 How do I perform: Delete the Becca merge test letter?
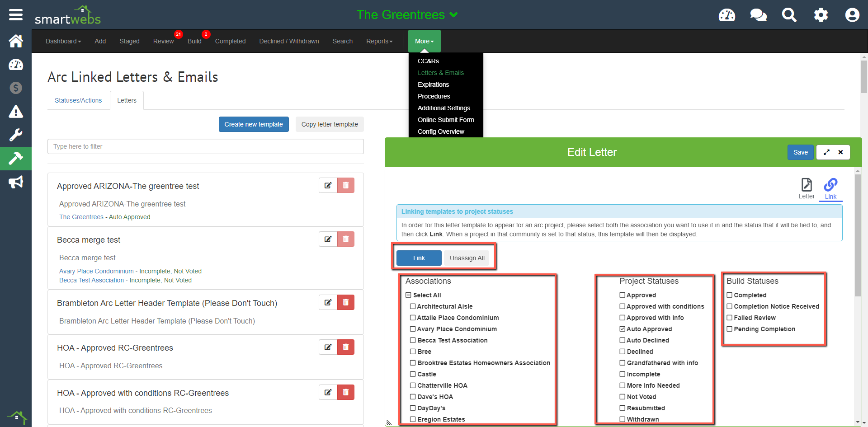pos(346,239)
